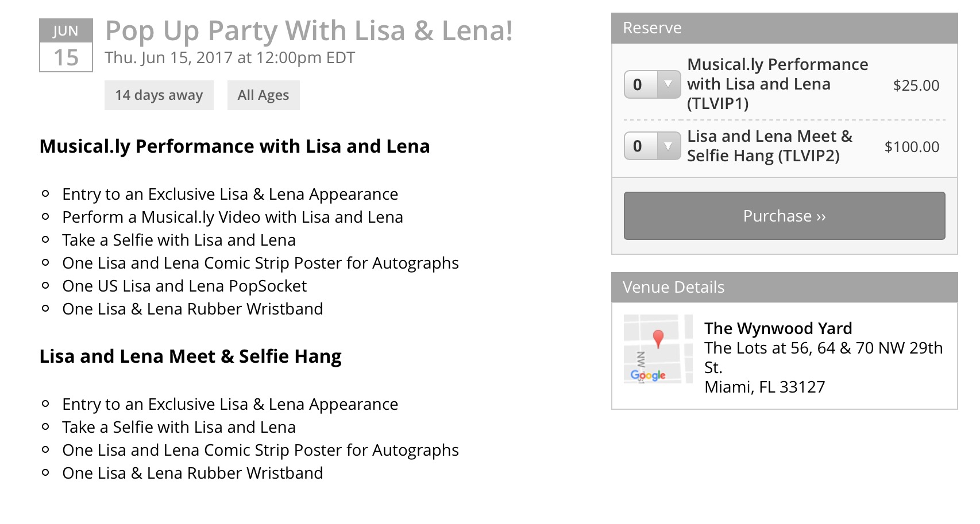980x524 pixels.
Task: Click the Google logo on map
Action: click(648, 375)
